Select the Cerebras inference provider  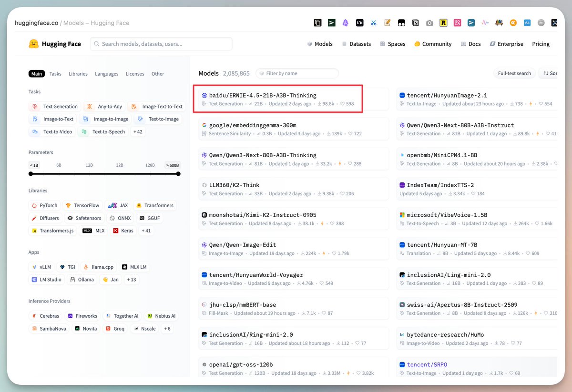coord(46,316)
